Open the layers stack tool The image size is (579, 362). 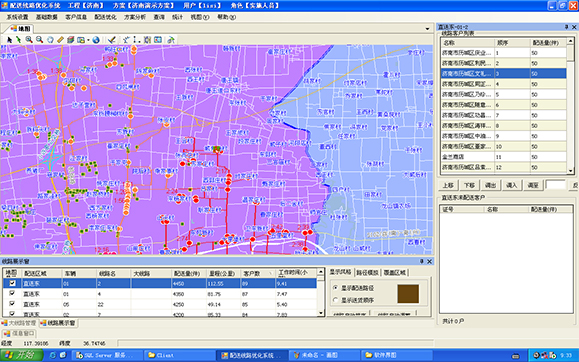coord(71,40)
